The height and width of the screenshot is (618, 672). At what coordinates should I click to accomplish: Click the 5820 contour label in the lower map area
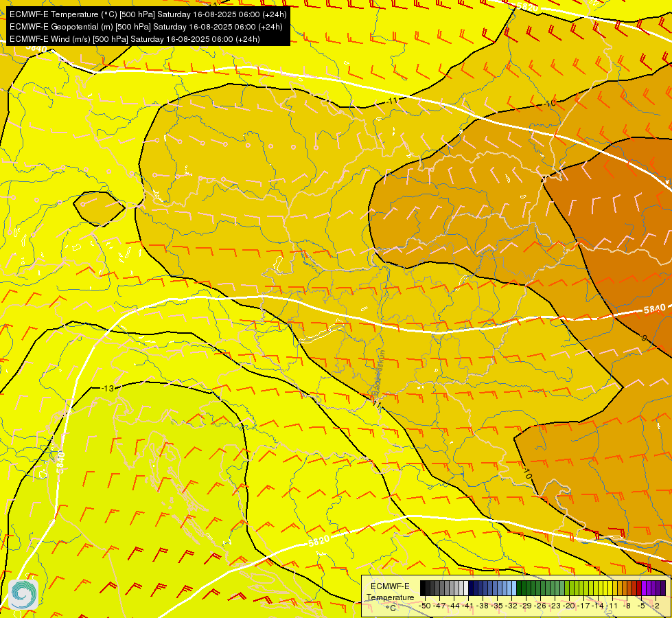click(x=319, y=541)
